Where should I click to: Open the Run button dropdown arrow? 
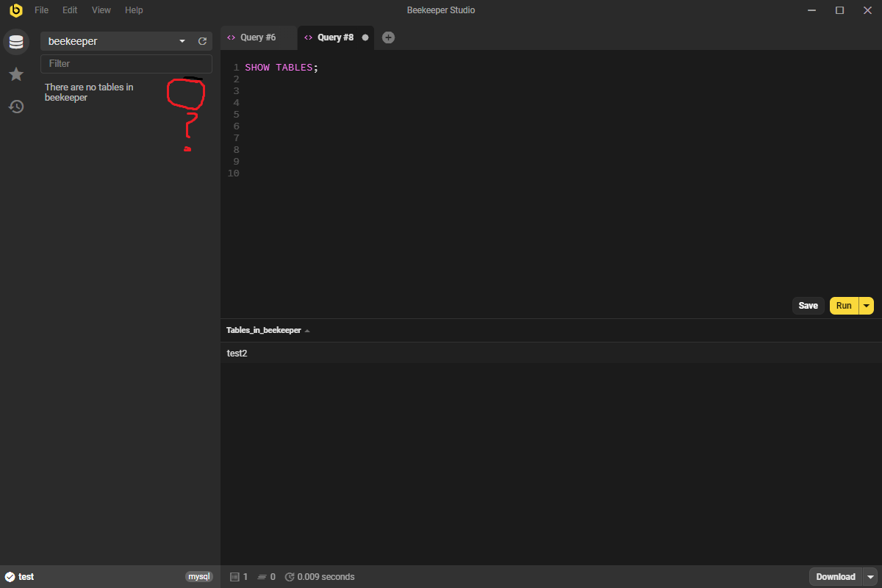tap(866, 305)
